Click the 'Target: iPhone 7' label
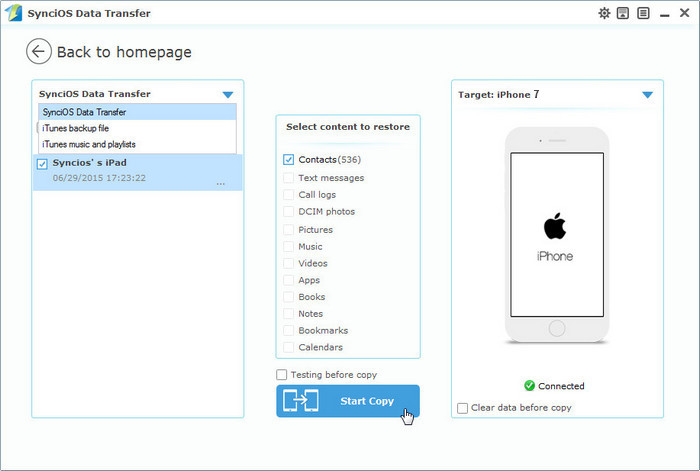 coord(499,95)
